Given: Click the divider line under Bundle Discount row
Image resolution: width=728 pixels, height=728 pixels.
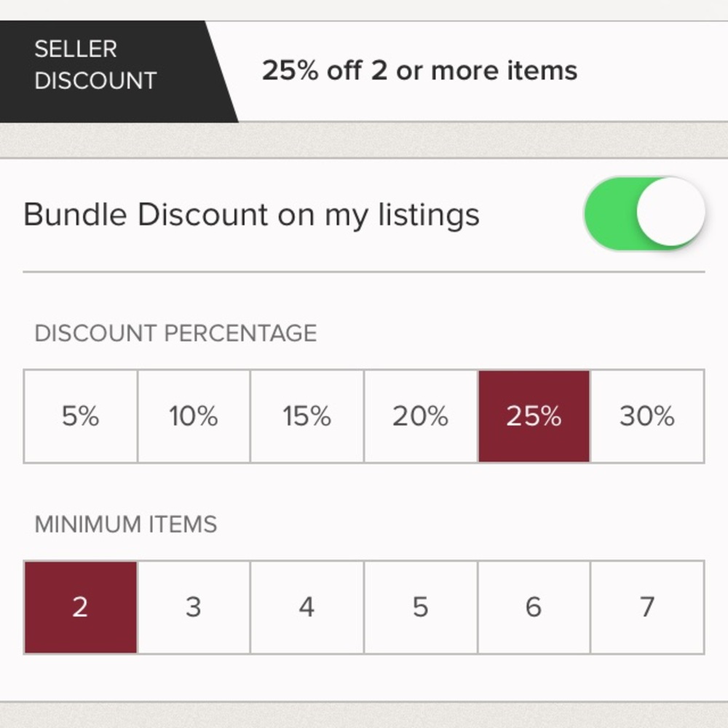Looking at the screenshot, I should (364, 272).
